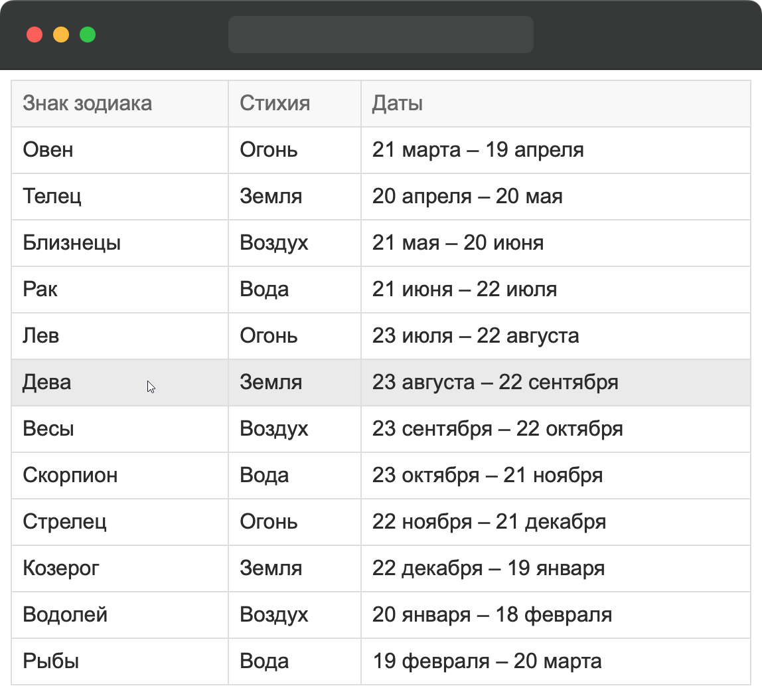Viewport: 762px width, 700px height.
Task: Select the 'Овен' cell
Action: (x=48, y=150)
